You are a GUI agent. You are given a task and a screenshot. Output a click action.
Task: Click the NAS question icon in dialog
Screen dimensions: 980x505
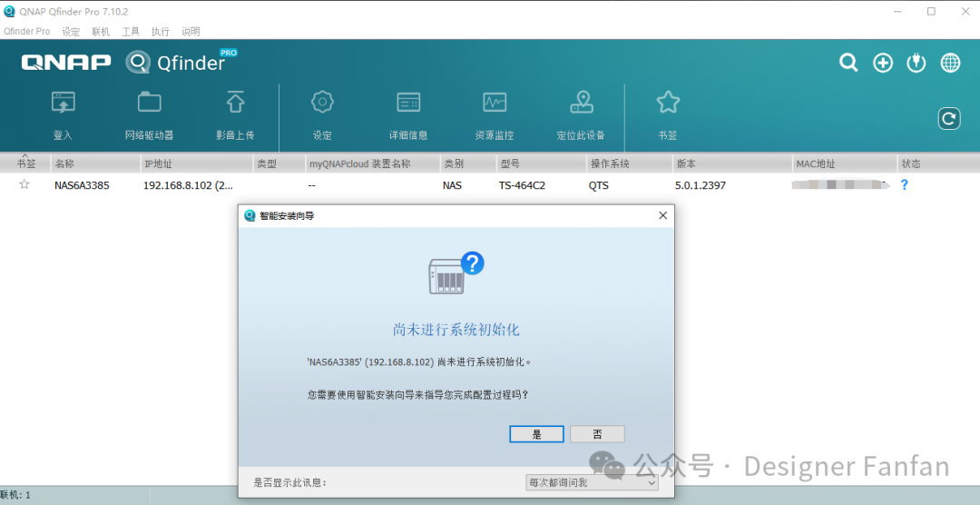(456, 272)
